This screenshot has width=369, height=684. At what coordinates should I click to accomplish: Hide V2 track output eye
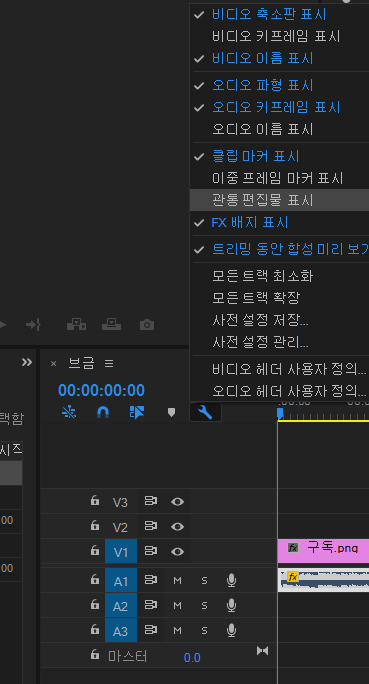[x=177, y=527]
